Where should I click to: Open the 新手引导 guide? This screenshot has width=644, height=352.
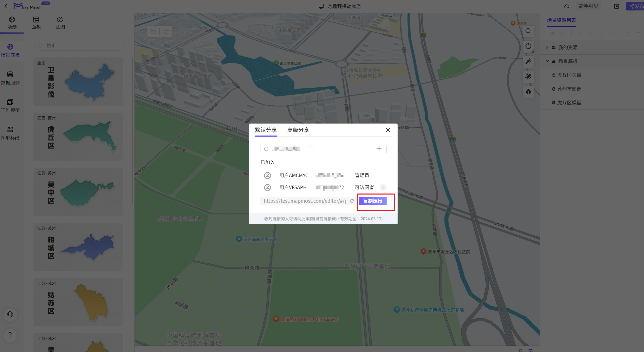[x=589, y=6]
